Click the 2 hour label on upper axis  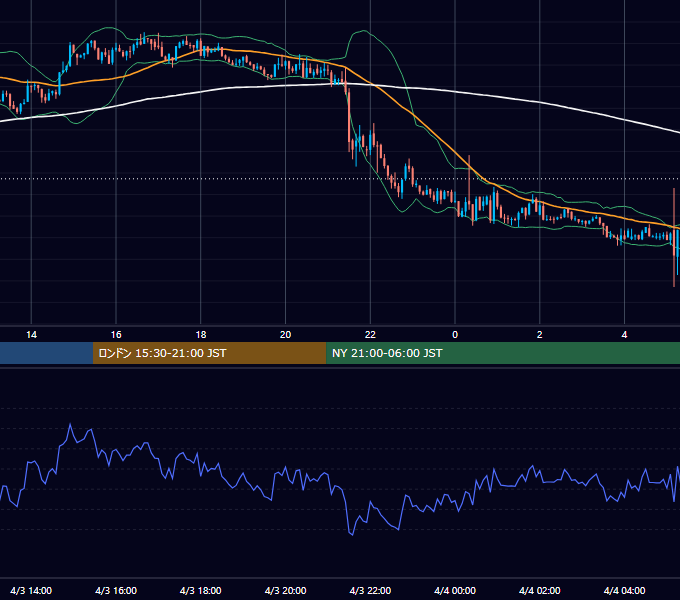pyautogui.click(x=539, y=335)
